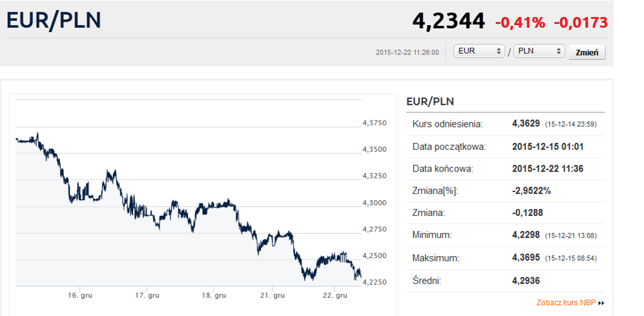Click the Minimum value 4,2298

point(526,236)
